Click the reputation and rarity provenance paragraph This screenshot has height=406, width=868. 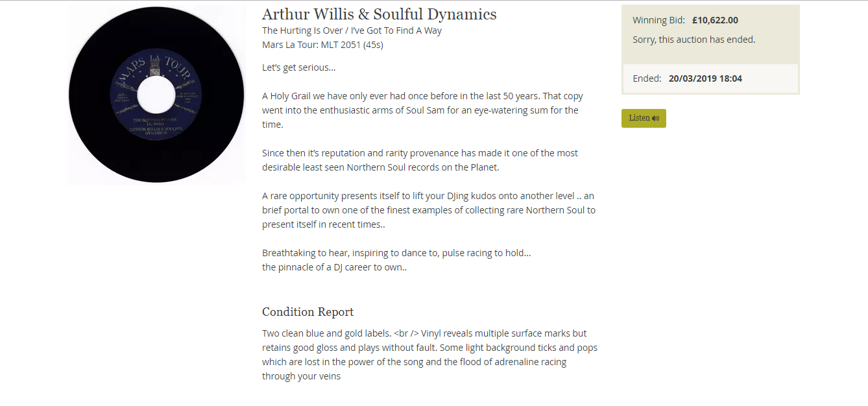[420, 160]
